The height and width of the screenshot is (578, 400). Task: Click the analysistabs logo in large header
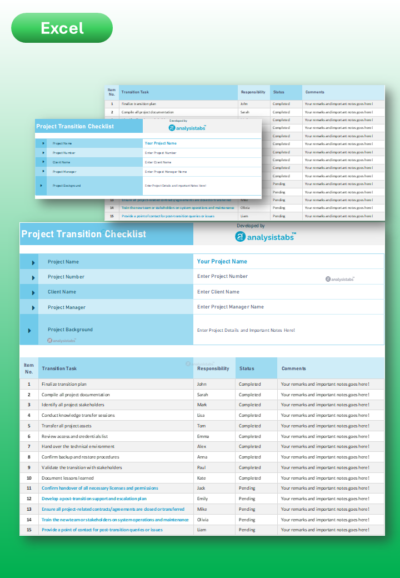tap(265, 237)
